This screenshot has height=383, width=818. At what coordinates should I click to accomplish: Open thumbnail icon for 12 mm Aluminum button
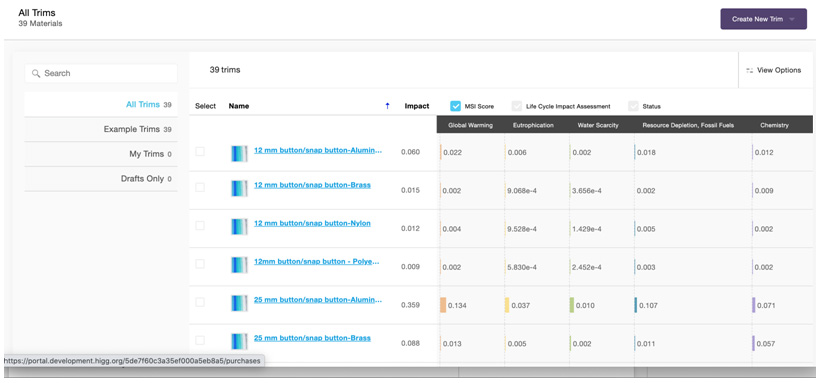coord(239,153)
